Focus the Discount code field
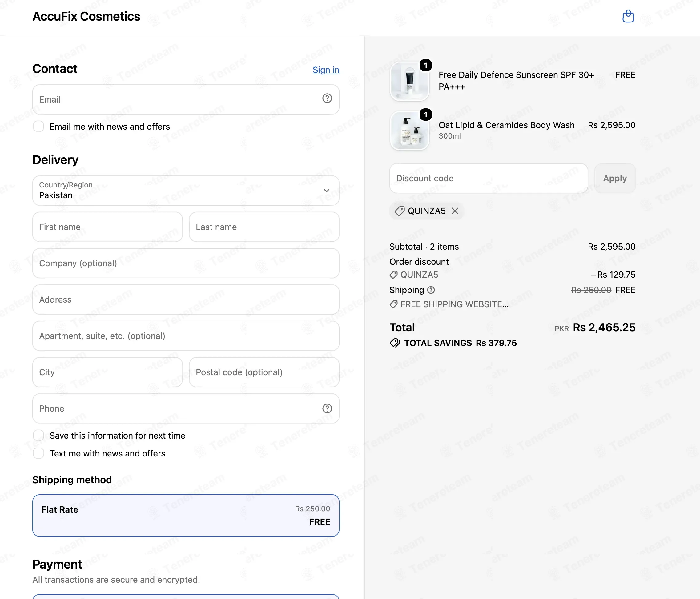Image resolution: width=700 pixels, height=599 pixels. click(x=489, y=178)
